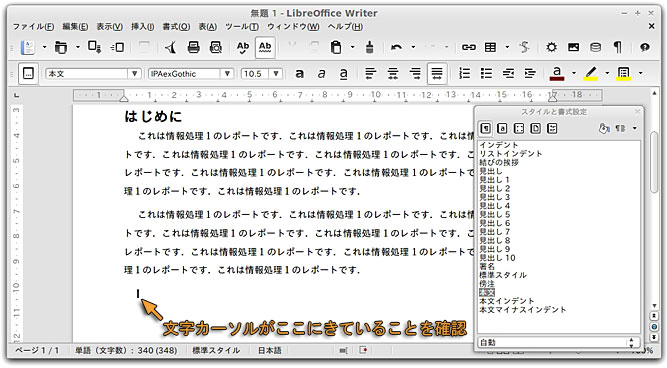Decrease the paragraph indent
Viewport: 667px width, 368px height.
coord(508,74)
